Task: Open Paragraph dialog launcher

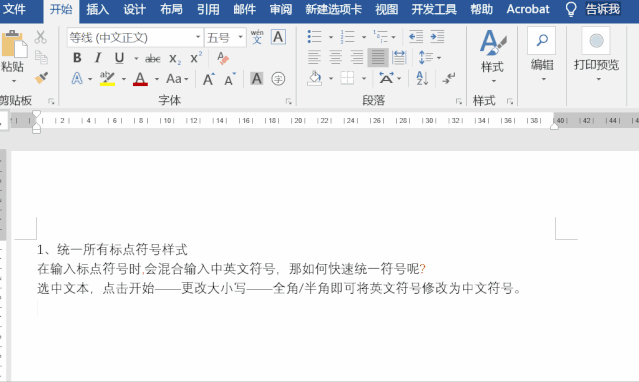Action: (459, 102)
